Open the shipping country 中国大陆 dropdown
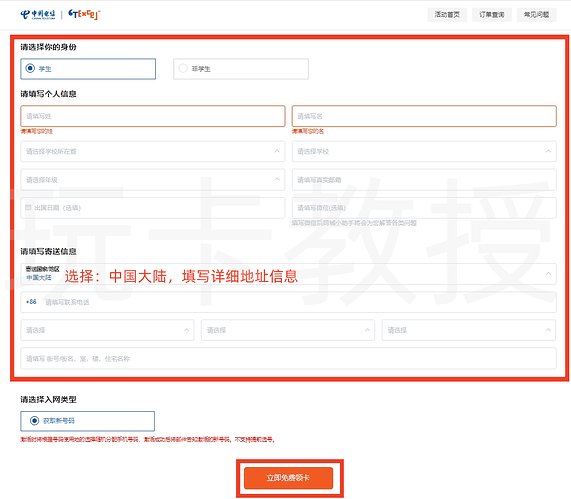The width and height of the screenshot is (571, 499). 288,274
